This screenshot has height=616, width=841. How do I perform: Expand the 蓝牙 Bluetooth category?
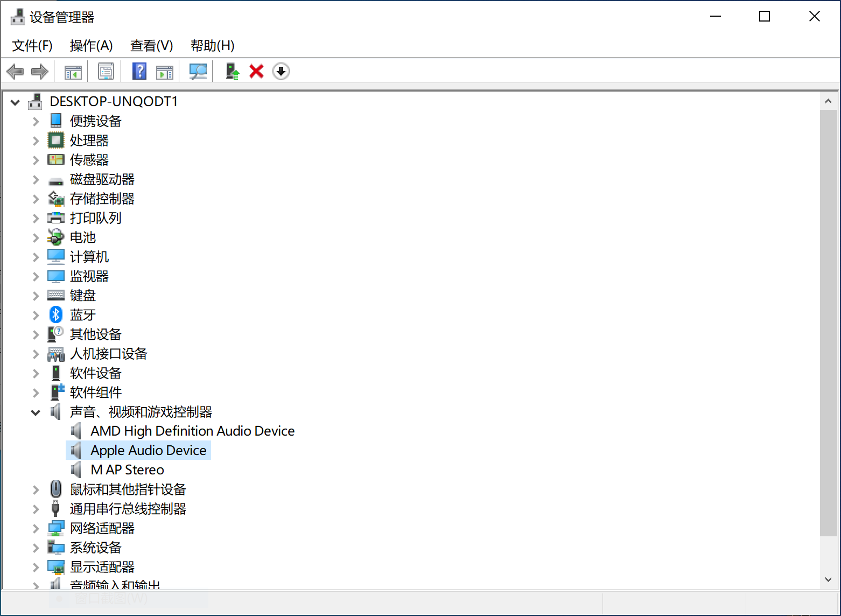(x=36, y=315)
